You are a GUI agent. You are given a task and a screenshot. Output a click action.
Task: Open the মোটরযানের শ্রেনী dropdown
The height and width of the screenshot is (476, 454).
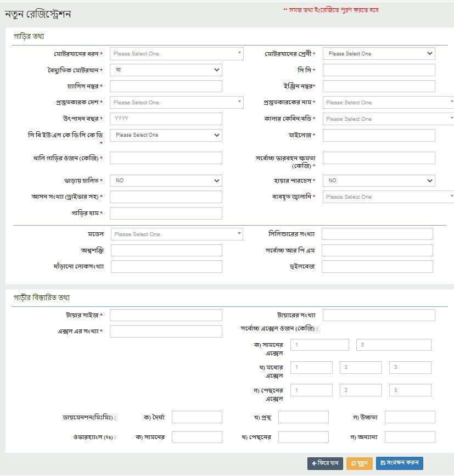(379, 54)
